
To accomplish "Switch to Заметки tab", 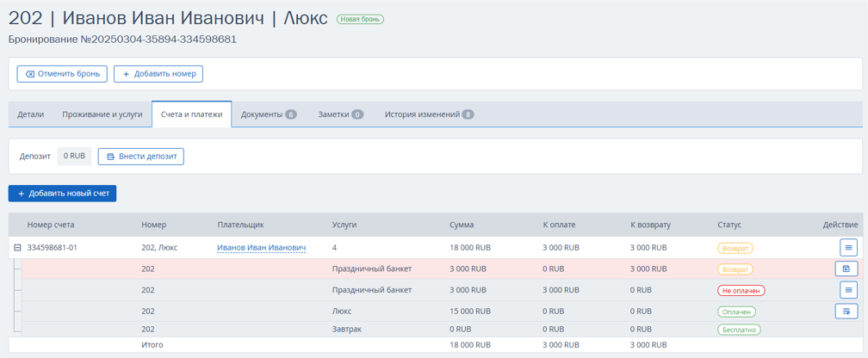I will [340, 114].
